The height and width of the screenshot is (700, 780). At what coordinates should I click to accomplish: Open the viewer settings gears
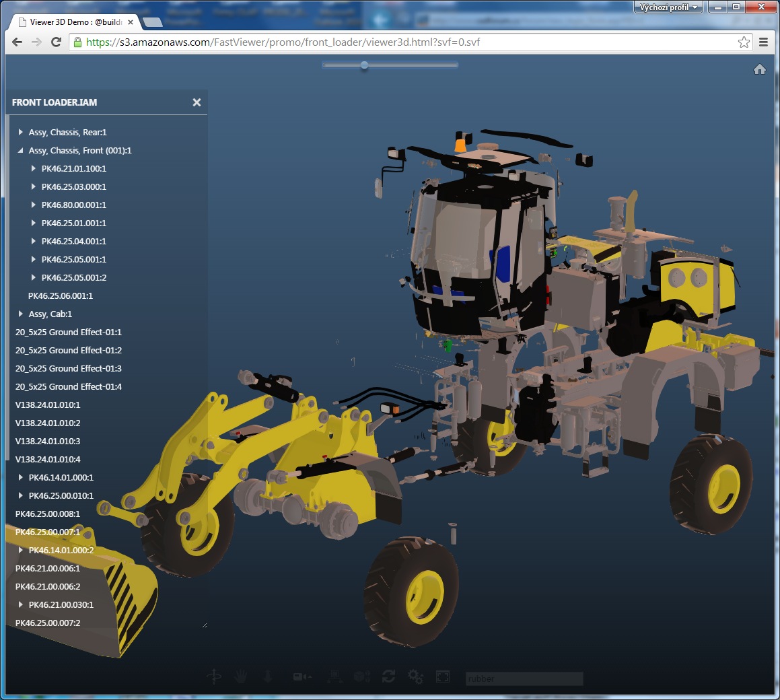pyautogui.click(x=415, y=677)
